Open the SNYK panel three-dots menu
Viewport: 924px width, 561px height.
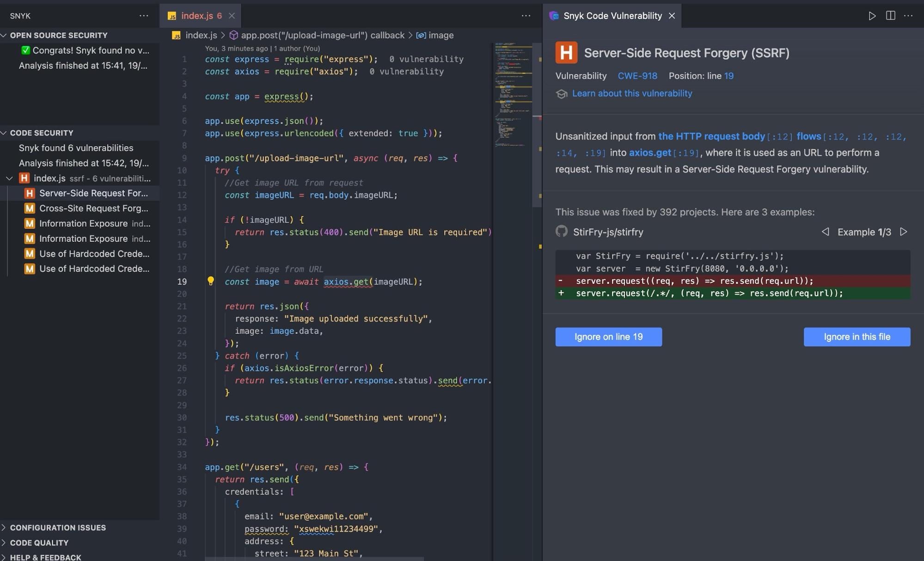(144, 16)
